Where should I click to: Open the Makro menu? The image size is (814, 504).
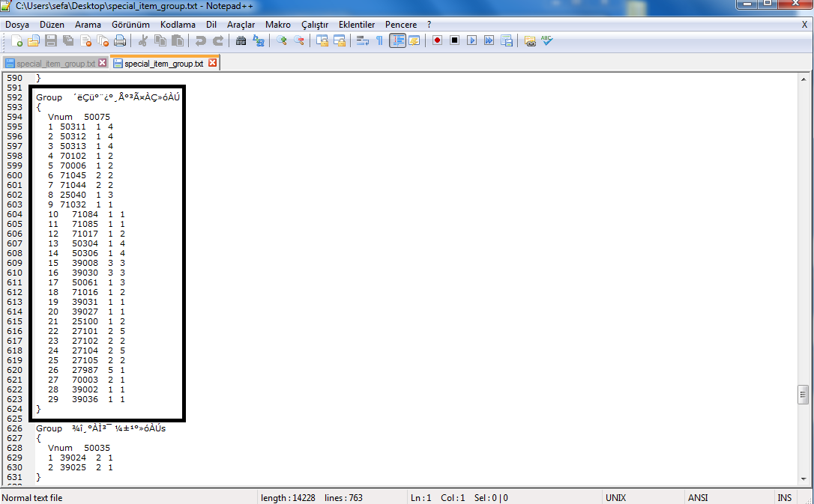[x=278, y=25]
